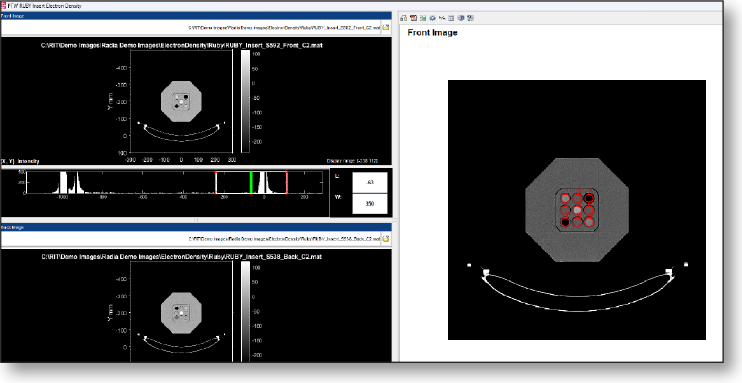Select the top-right dark insert ROI circle
Image resolution: width=742 pixels, height=383 pixels.
[x=589, y=198]
